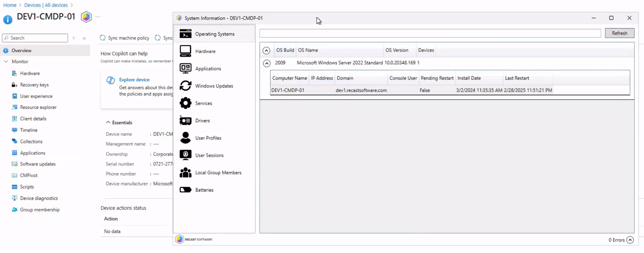Open the User Sessions icon
644x253 pixels.
(186, 155)
